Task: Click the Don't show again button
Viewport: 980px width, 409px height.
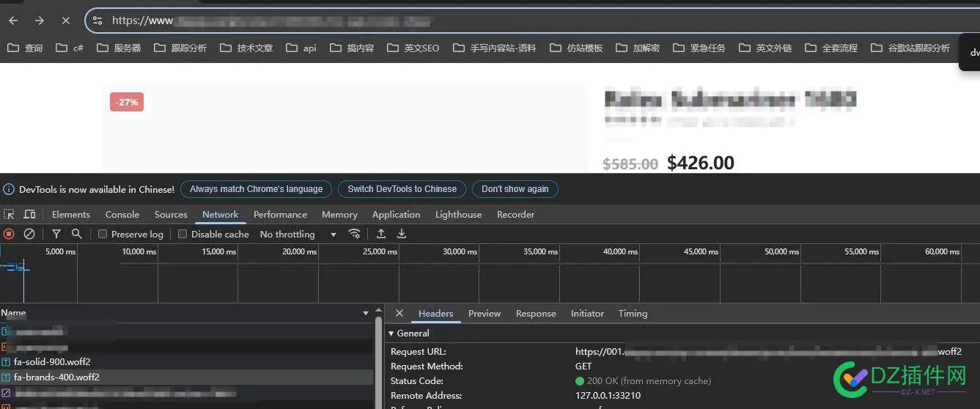Action: [x=515, y=189]
